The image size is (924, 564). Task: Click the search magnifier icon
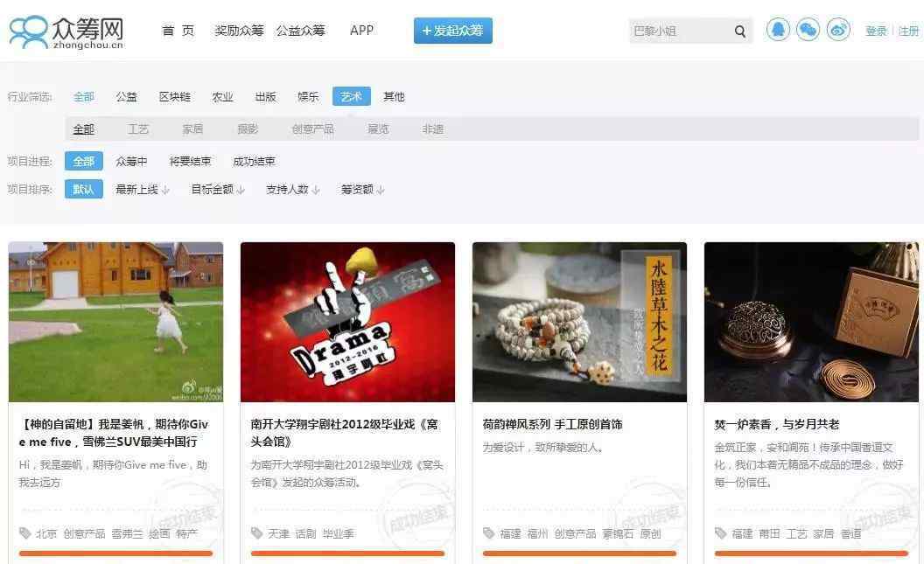pos(740,31)
